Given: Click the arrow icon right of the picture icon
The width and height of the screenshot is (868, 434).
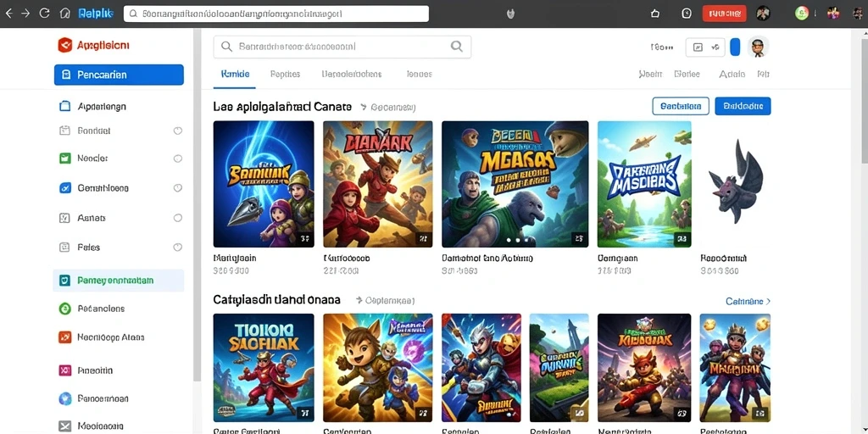Looking at the screenshot, I should 715,47.
